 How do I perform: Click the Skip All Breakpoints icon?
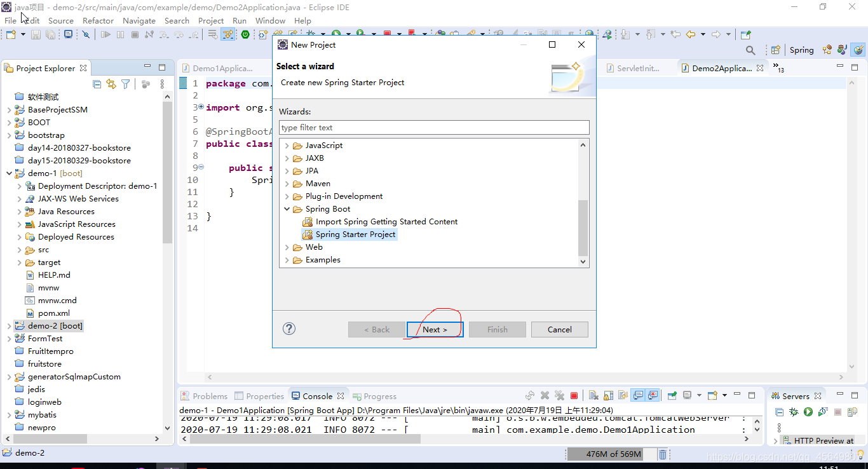pyautogui.click(x=86, y=34)
